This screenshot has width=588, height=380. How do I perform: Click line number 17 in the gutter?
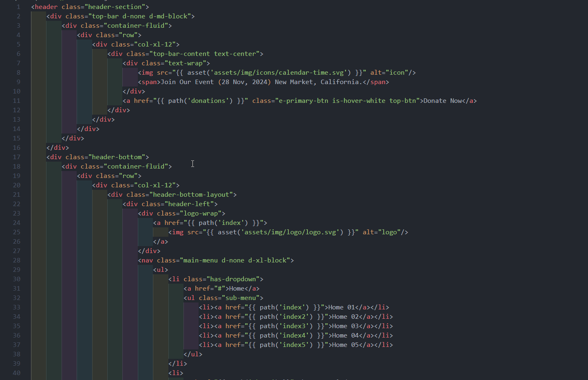tap(17, 157)
